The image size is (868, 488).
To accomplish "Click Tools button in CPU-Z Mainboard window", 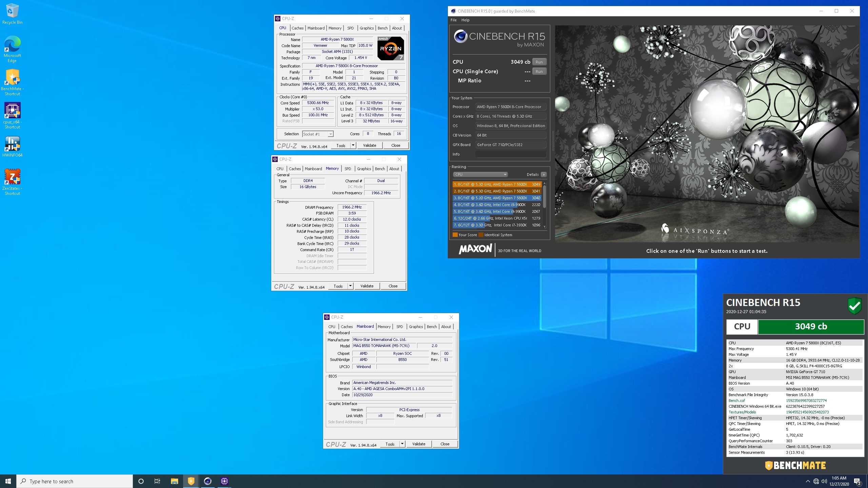I will point(390,444).
